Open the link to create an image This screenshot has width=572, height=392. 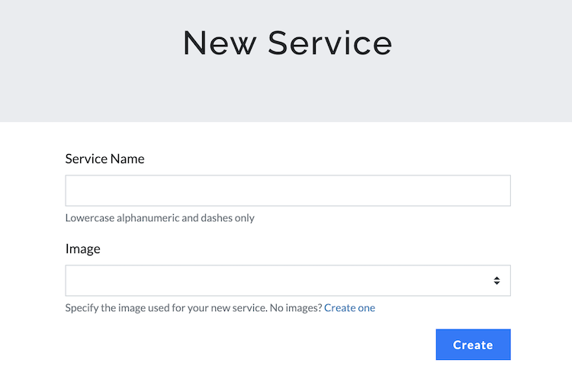pyautogui.click(x=349, y=308)
